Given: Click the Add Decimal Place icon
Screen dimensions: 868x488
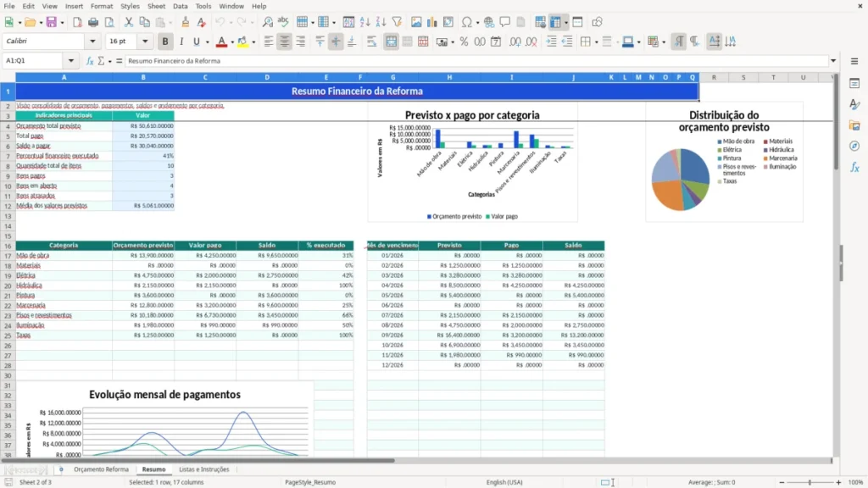Looking at the screenshot, I should tap(515, 42).
